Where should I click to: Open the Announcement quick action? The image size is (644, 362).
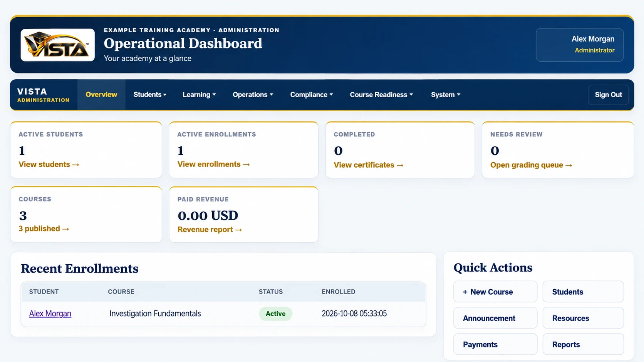(495, 318)
